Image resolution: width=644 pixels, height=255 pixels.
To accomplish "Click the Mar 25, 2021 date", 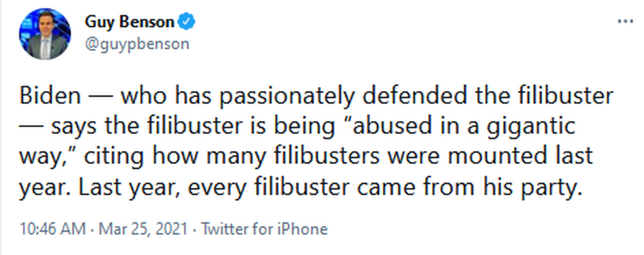I will coord(143,229).
